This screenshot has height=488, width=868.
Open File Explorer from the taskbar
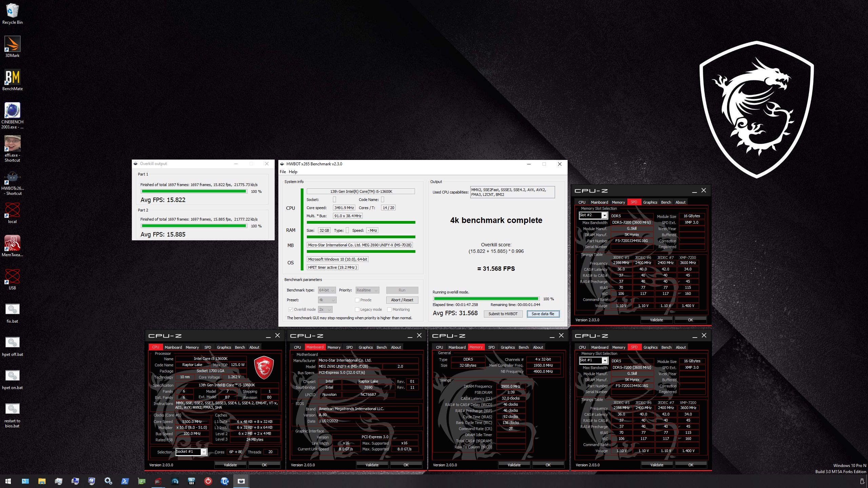42,481
